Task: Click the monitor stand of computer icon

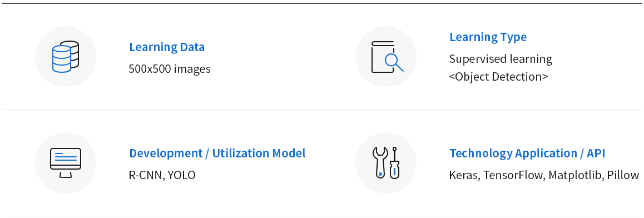Action: [65, 175]
